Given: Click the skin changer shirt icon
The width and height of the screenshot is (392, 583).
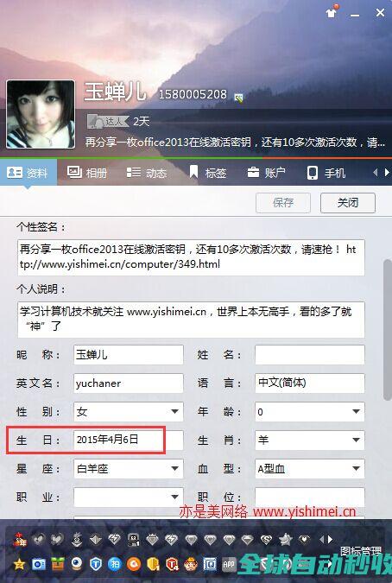Looking at the screenshot, I should pyautogui.click(x=332, y=12).
